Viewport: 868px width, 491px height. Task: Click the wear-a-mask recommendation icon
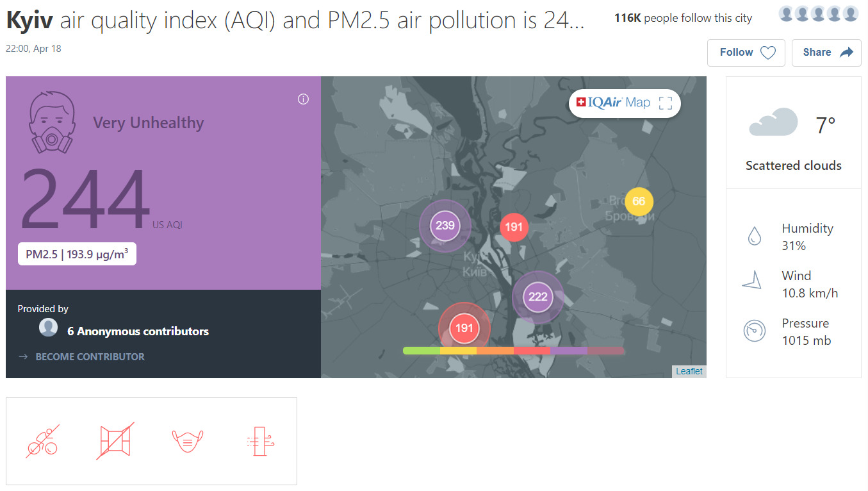pyautogui.click(x=188, y=441)
